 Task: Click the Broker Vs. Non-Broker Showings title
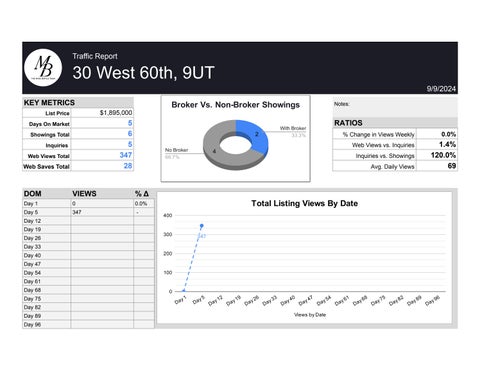tap(235, 105)
